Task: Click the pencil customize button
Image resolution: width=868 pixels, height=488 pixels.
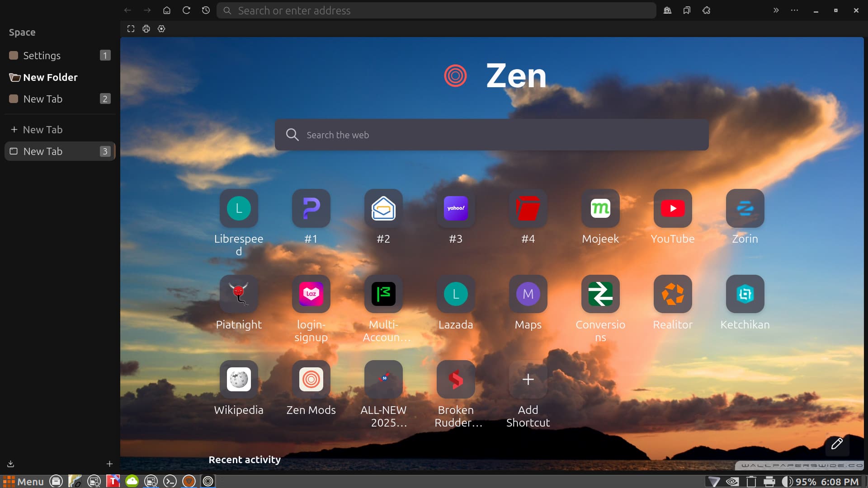Action: click(x=836, y=444)
